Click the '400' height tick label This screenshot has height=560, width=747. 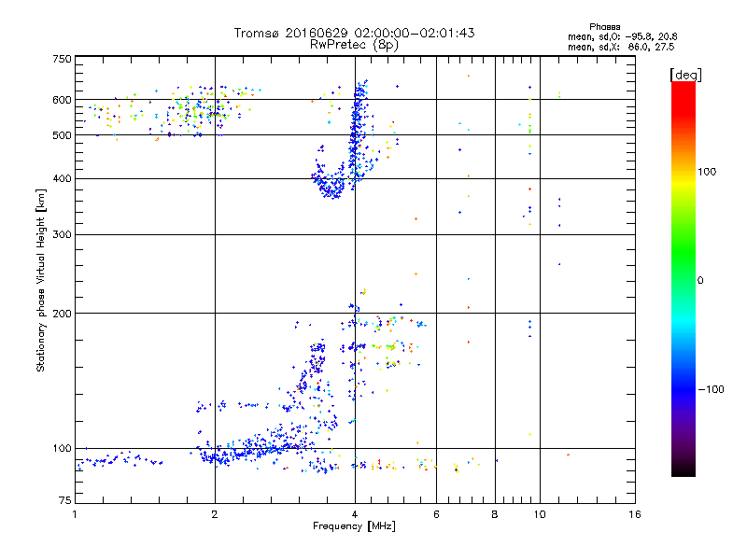62,178
